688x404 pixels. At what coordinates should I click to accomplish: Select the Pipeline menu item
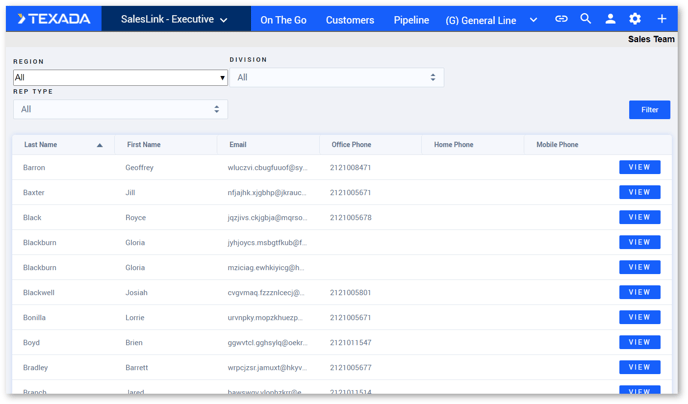pyautogui.click(x=411, y=20)
